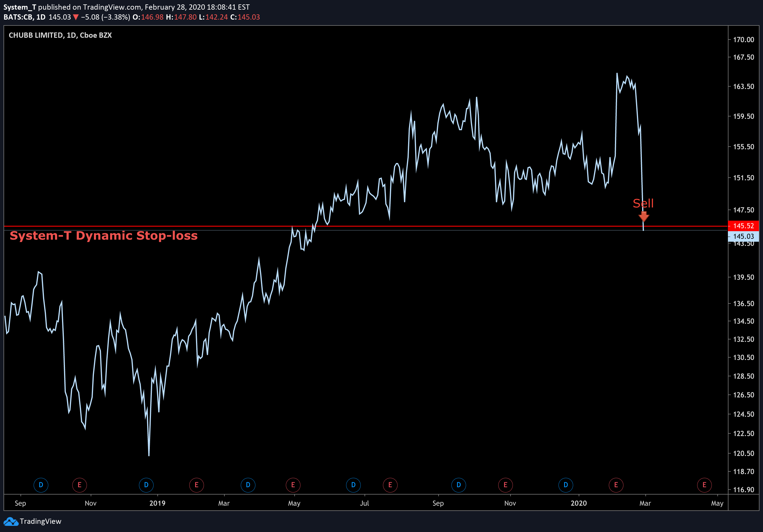Viewport: 763px width, 532px height.
Task: Click the red horizontal stop-loss line
Action: point(365,226)
